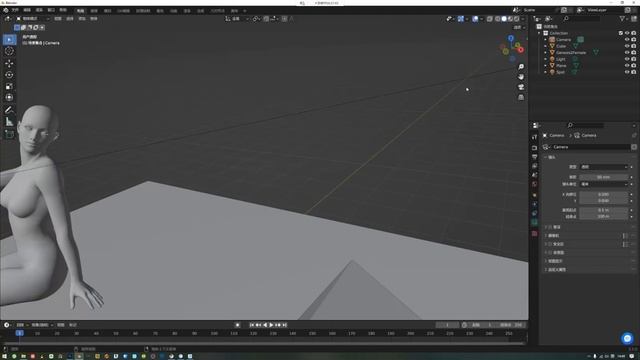640x360 pixels.
Task: Select the Annotate pencil tool
Action: [9, 109]
